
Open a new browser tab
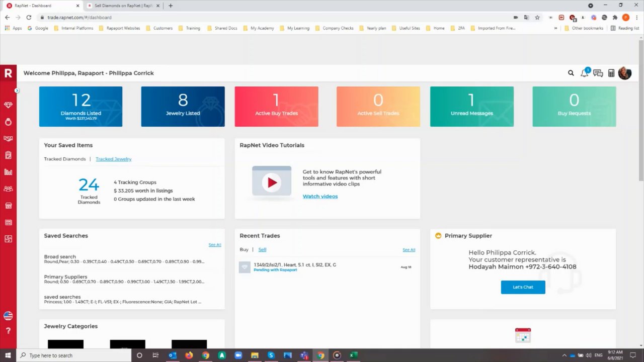[171, 6]
